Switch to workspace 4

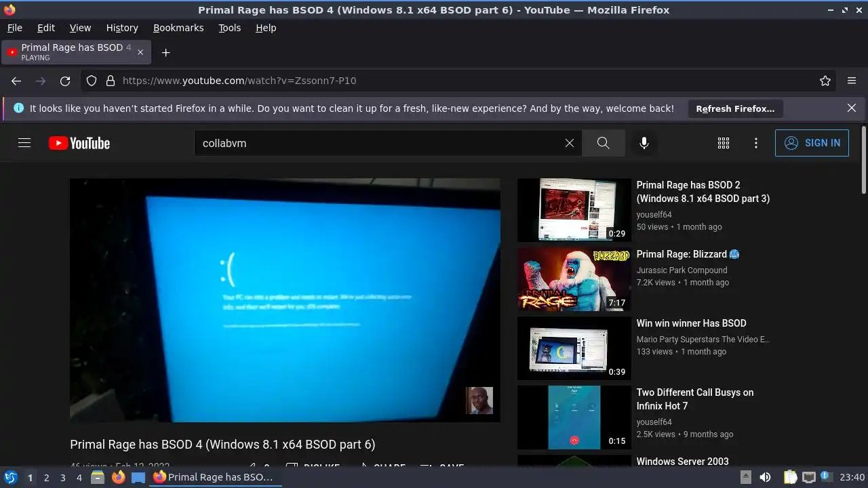79,477
